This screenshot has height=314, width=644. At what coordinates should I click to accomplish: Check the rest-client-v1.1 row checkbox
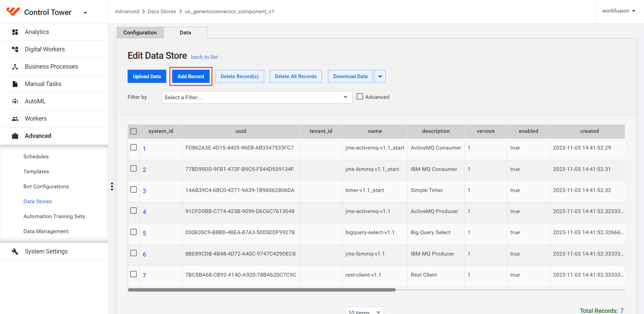134,274
